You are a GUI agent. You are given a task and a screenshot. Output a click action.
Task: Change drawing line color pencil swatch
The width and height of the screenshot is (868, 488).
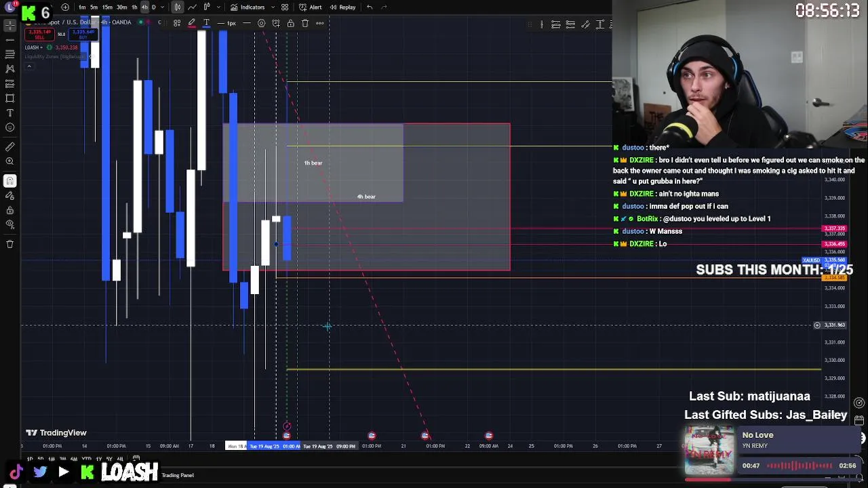click(x=192, y=23)
